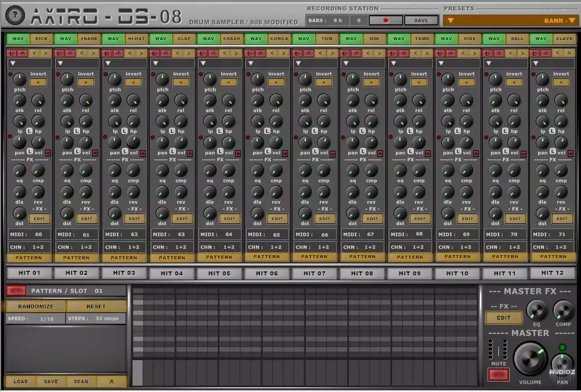581x392 pixels.
Task: Toggle the master MUTE button
Action: [499, 375]
